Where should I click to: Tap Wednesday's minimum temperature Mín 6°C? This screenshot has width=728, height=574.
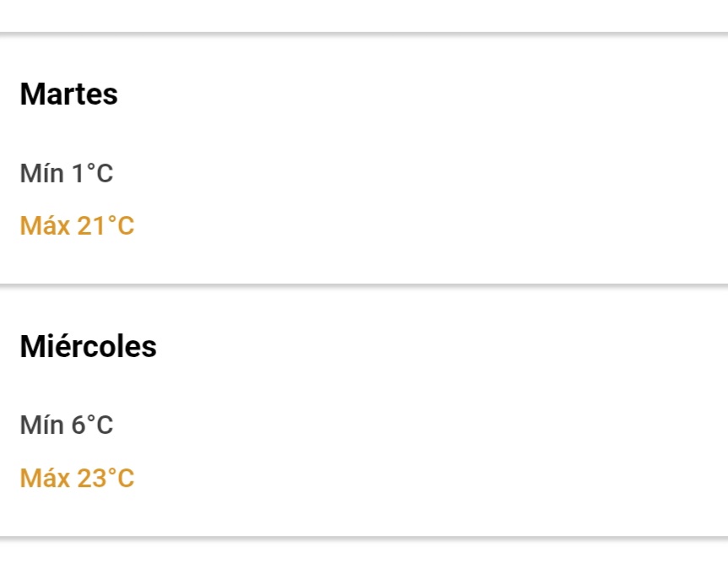67,425
